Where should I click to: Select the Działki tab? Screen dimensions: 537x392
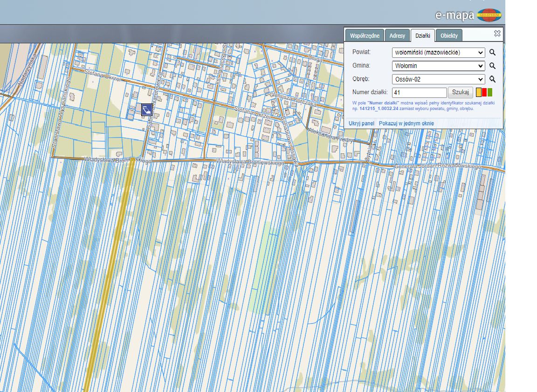coord(423,36)
